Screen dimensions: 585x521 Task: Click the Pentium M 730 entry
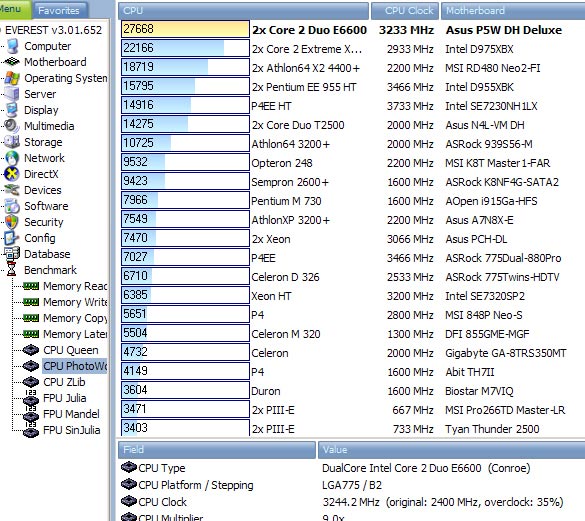[x=286, y=201]
